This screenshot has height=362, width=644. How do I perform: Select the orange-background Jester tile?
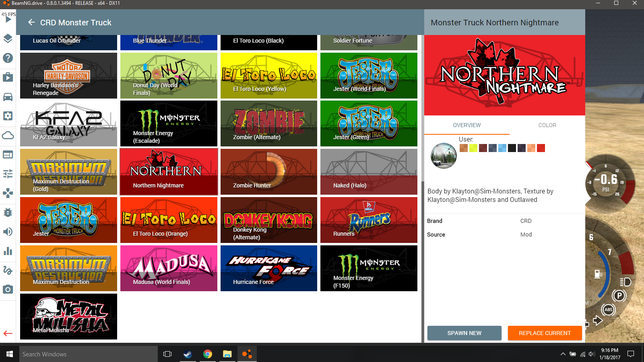[68, 220]
